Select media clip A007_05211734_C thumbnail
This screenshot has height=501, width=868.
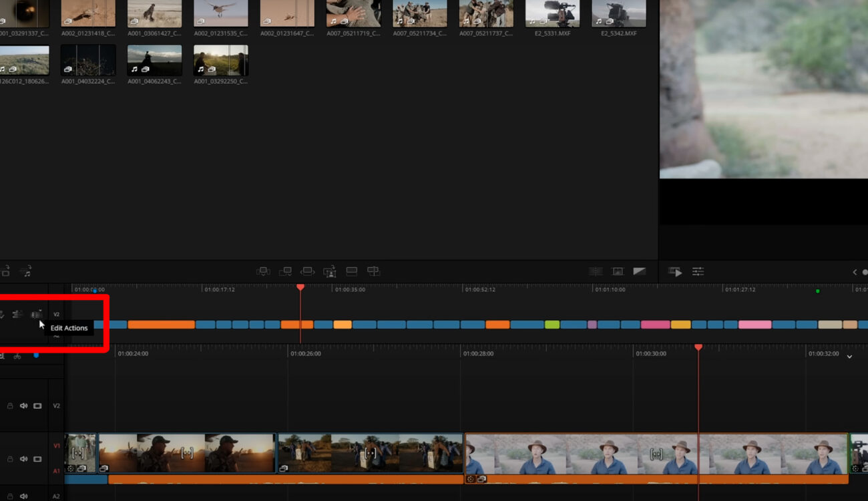420,13
